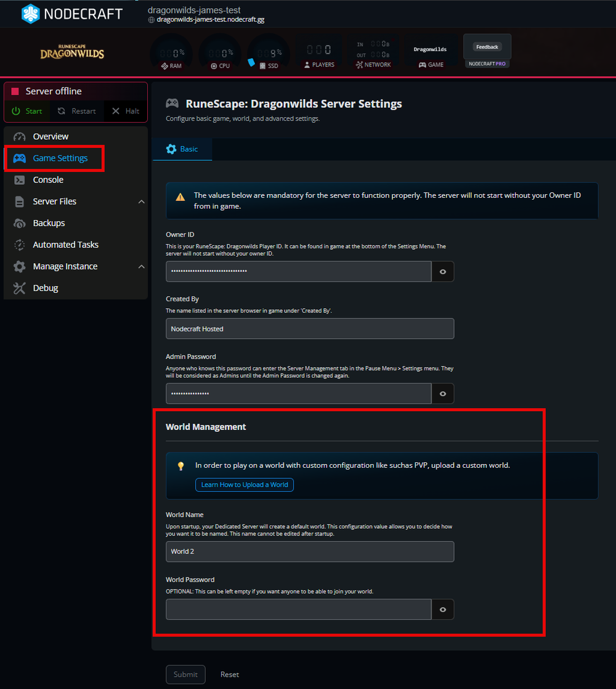The height and width of the screenshot is (689, 616).
Task: Show the Admin Password text
Action: click(442, 393)
